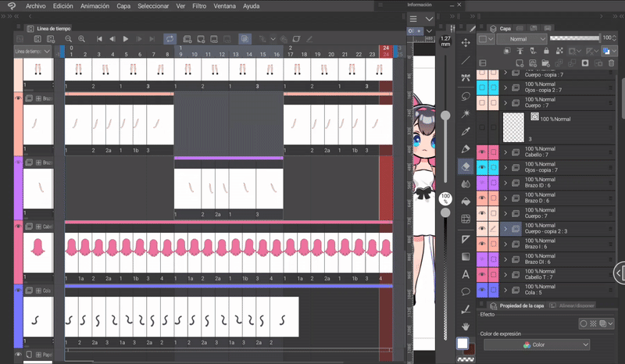Open the Edición menu

[63, 6]
